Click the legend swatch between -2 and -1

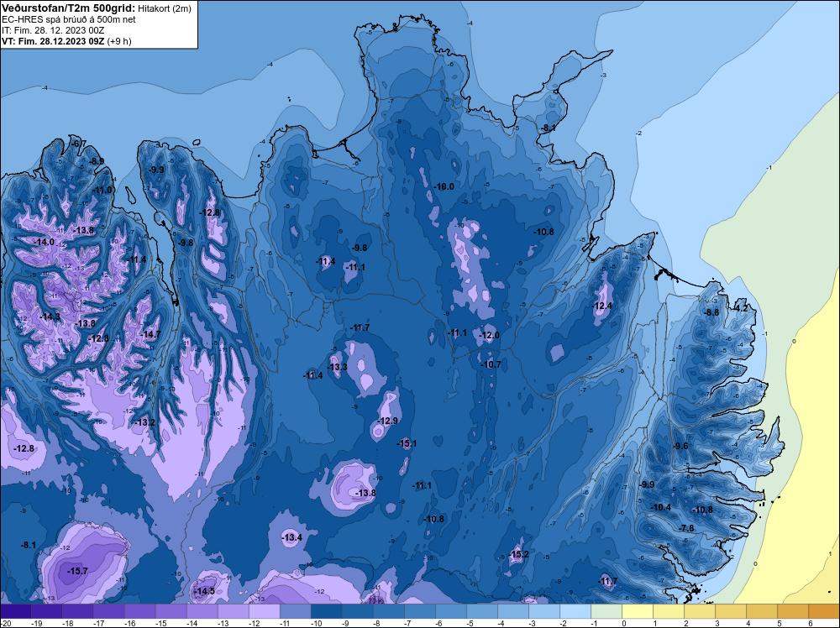575,611
